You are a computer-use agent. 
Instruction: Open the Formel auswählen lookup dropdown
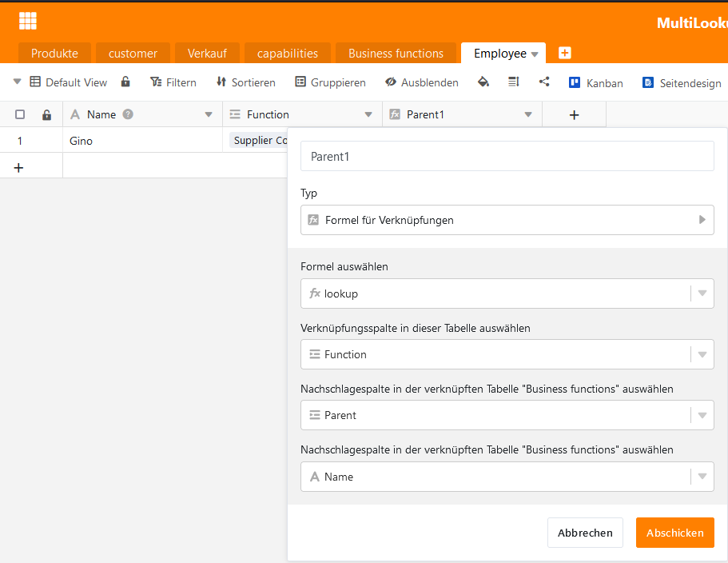(507, 293)
